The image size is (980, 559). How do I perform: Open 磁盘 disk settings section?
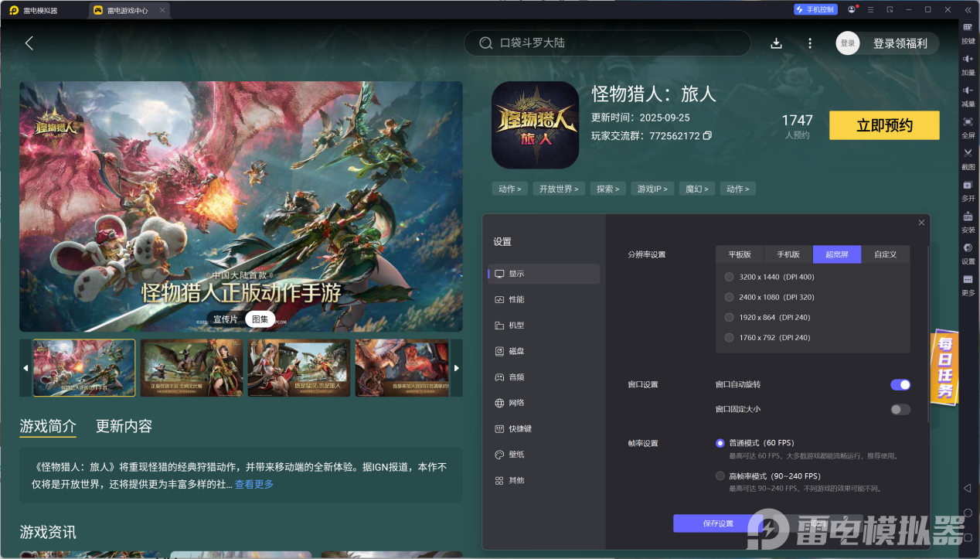coord(544,351)
